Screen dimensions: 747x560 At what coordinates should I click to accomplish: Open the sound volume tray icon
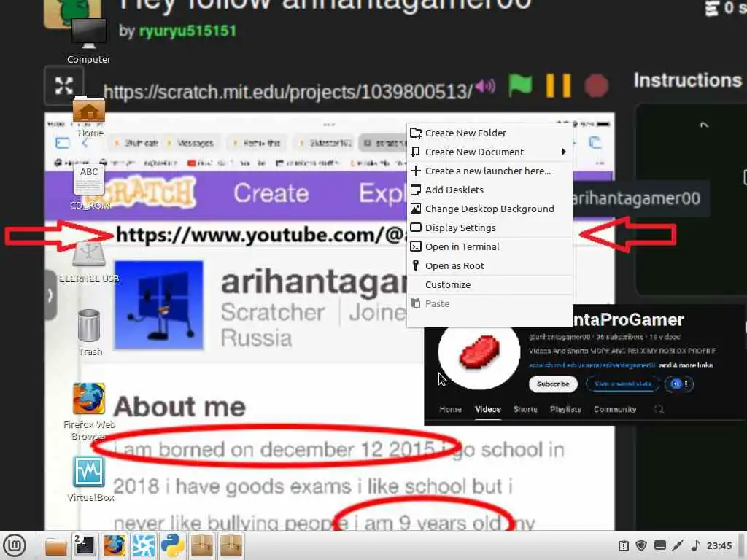pyautogui.click(x=695, y=545)
